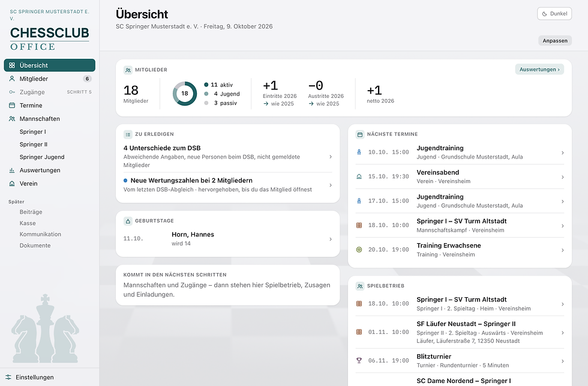588x386 pixels.
Task: Expand the 4 Unterschiede zum DSB chevron
Action: point(331,157)
